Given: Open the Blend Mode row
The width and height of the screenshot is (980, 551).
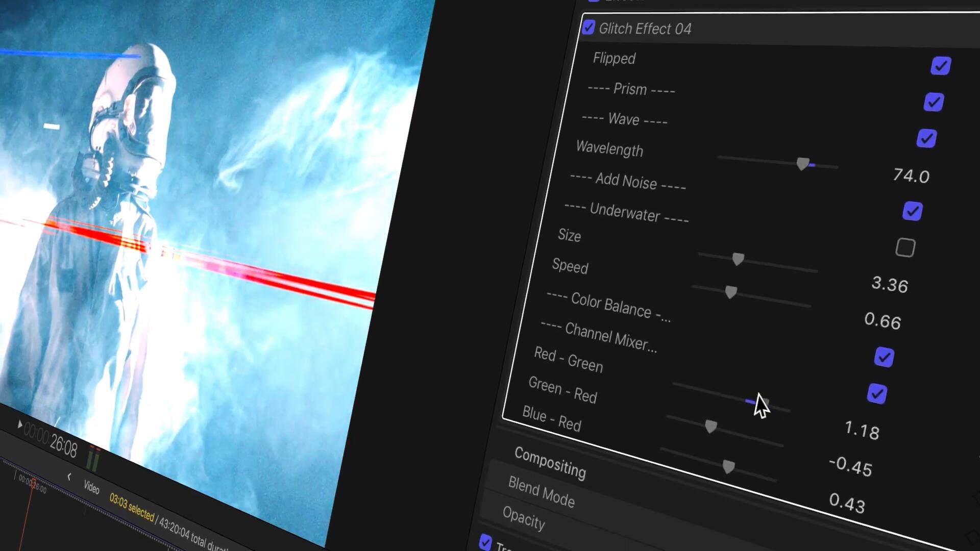Looking at the screenshot, I should 541,492.
